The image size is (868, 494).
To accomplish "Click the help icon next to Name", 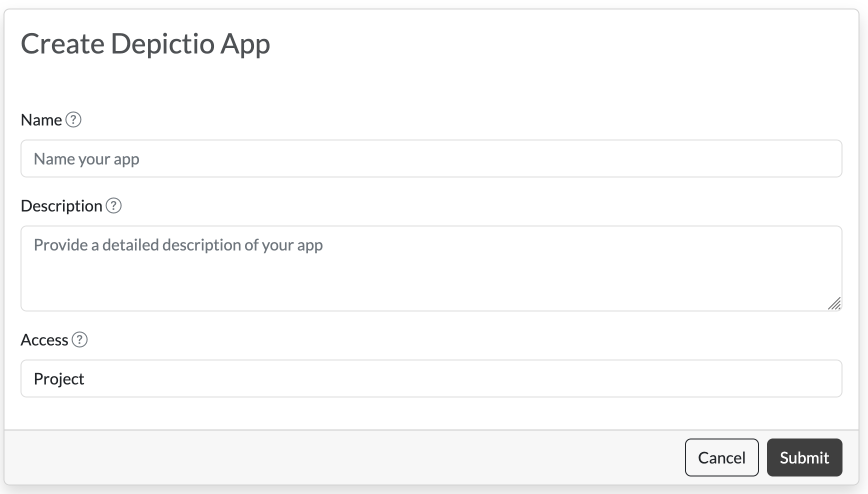I will pos(73,120).
